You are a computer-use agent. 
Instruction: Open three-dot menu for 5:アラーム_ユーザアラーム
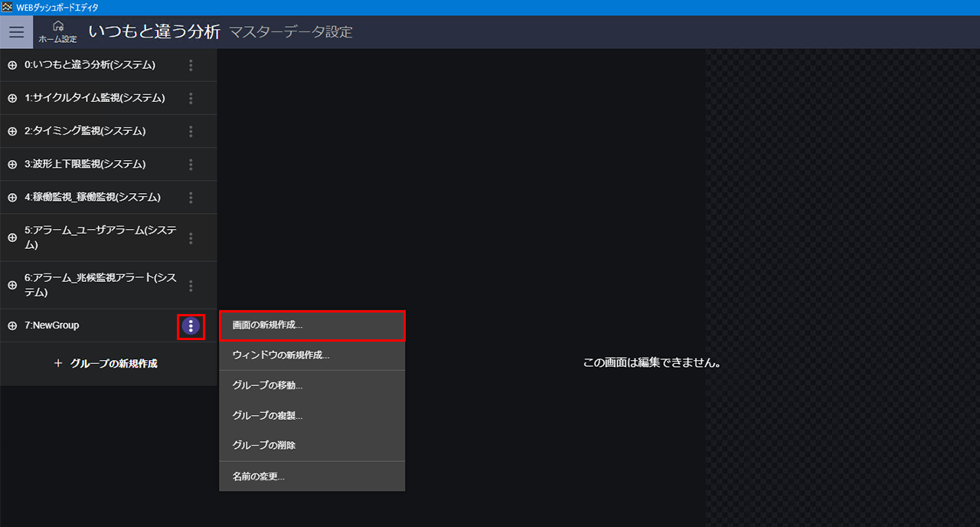[x=191, y=238]
